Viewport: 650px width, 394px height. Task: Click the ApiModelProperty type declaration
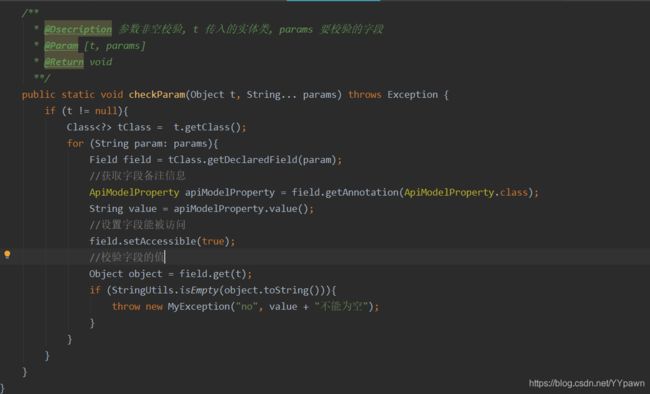(134, 192)
